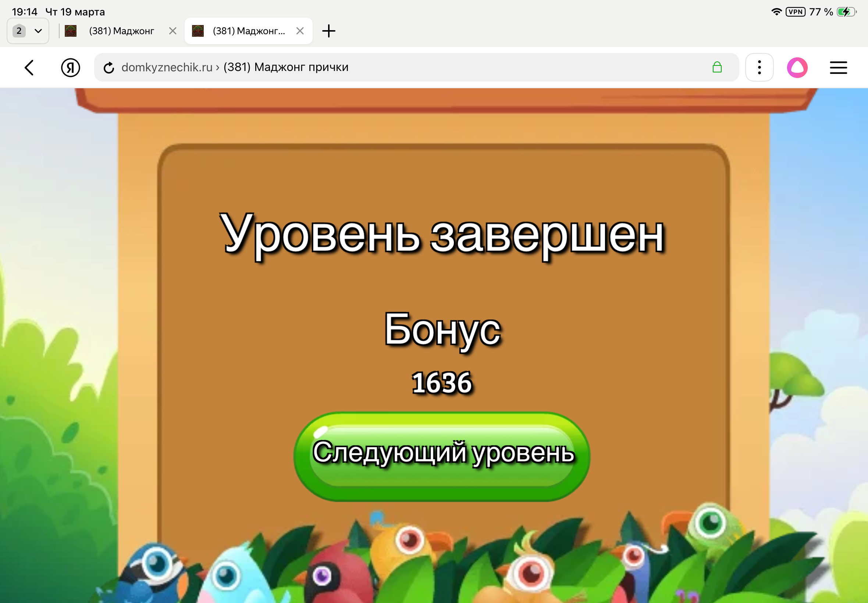This screenshot has height=603, width=868.
Task: Tap the VPN status indicator
Action: coord(796,12)
